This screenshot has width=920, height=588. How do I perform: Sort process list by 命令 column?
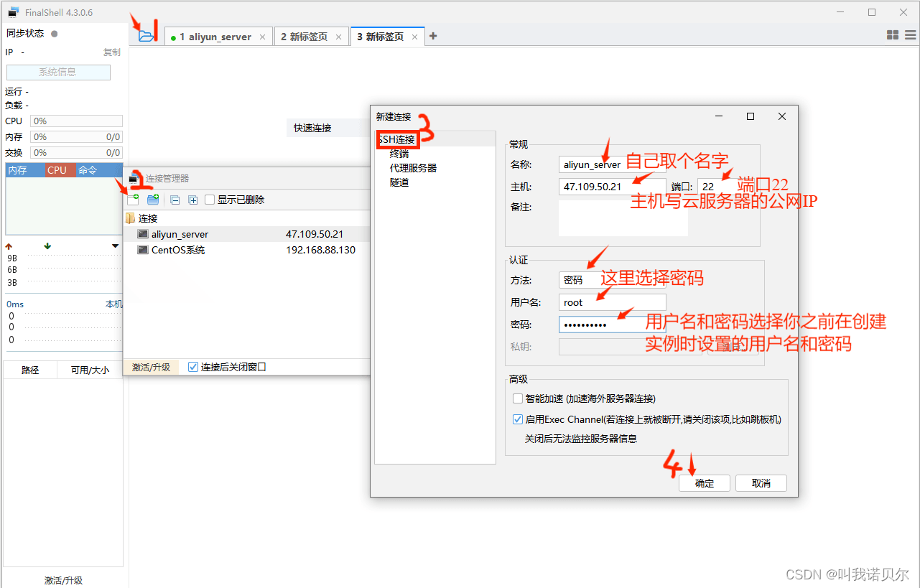[99, 170]
